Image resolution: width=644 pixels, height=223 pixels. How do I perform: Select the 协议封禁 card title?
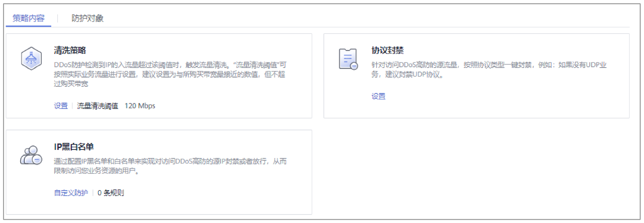click(x=388, y=50)
